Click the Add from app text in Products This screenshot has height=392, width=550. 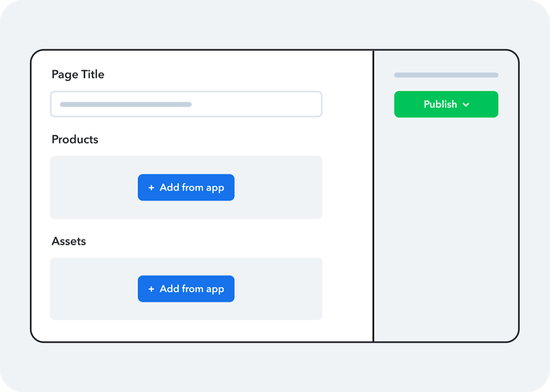click(x=192, y=187)
